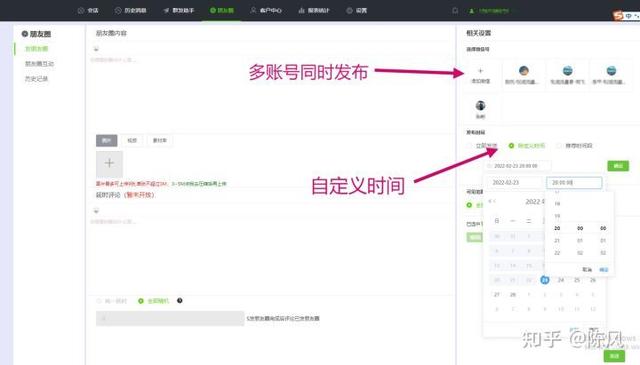The height and width of the screenshot is (365, 640).
Task: Click the green user account label in top bar
Action: coord(489,11)
